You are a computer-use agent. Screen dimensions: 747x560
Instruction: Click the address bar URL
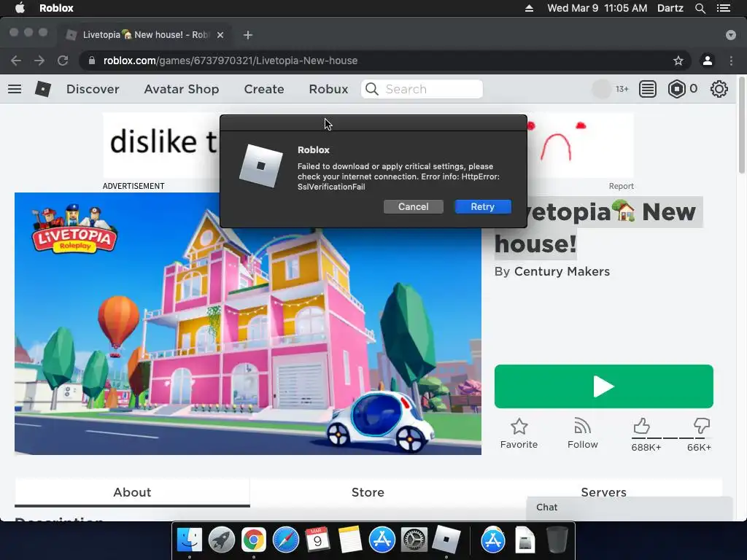(x=230, y=61)
